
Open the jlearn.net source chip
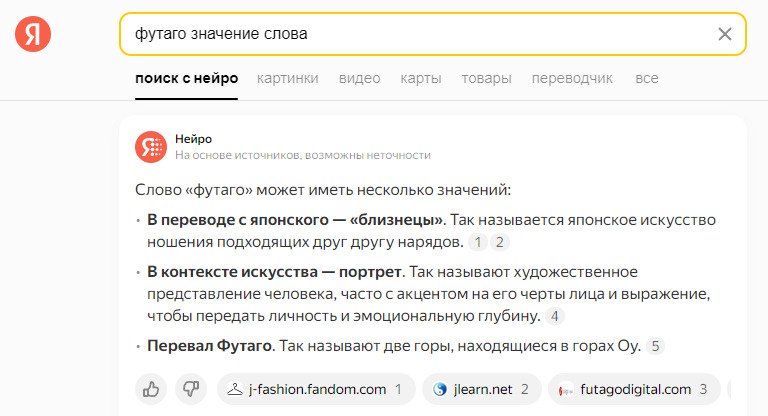pyautogui.click(x=481, y=389)
